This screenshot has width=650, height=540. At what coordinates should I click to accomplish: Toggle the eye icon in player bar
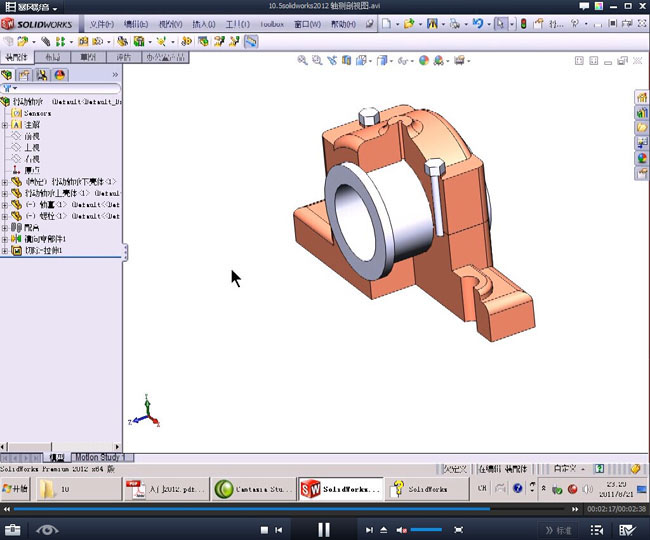47,530
